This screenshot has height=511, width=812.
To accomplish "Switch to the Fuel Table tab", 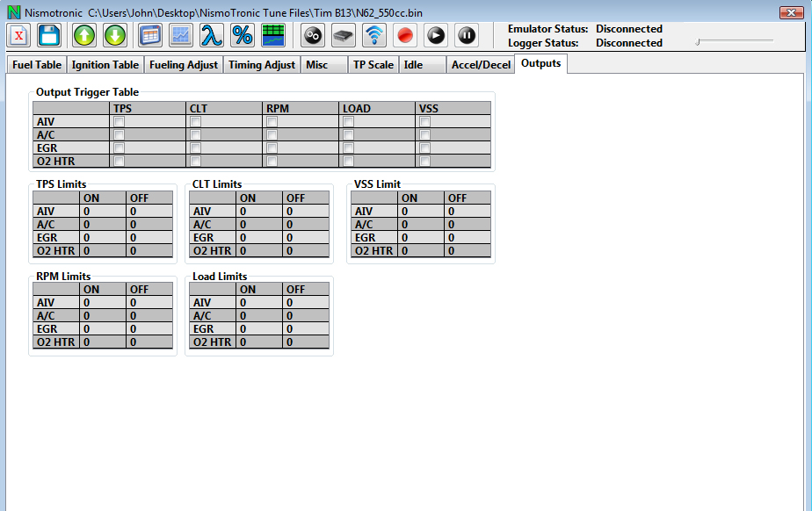I will (x=37, y=65).
